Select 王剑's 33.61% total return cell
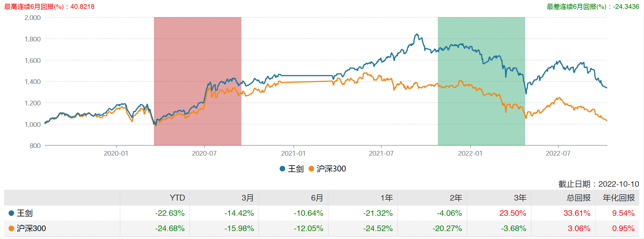644x239 pixels. pos(577,213)
